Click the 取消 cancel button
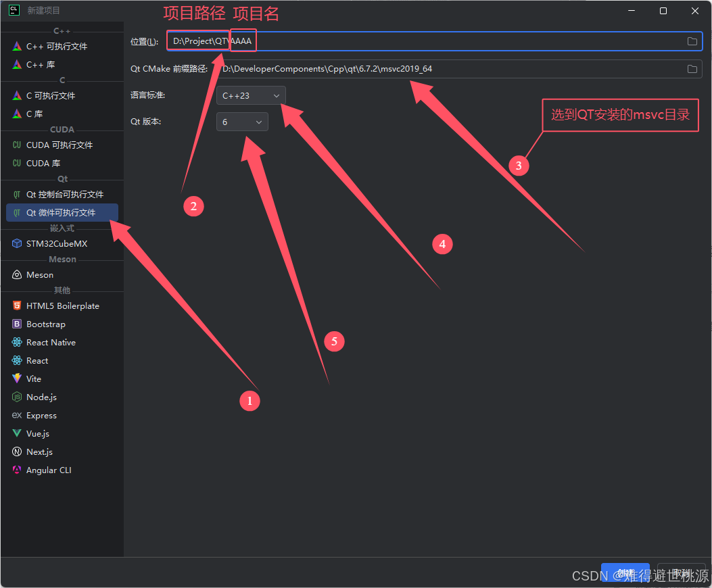This screenshot has height=588, width=712. click(x=681, y=572)
